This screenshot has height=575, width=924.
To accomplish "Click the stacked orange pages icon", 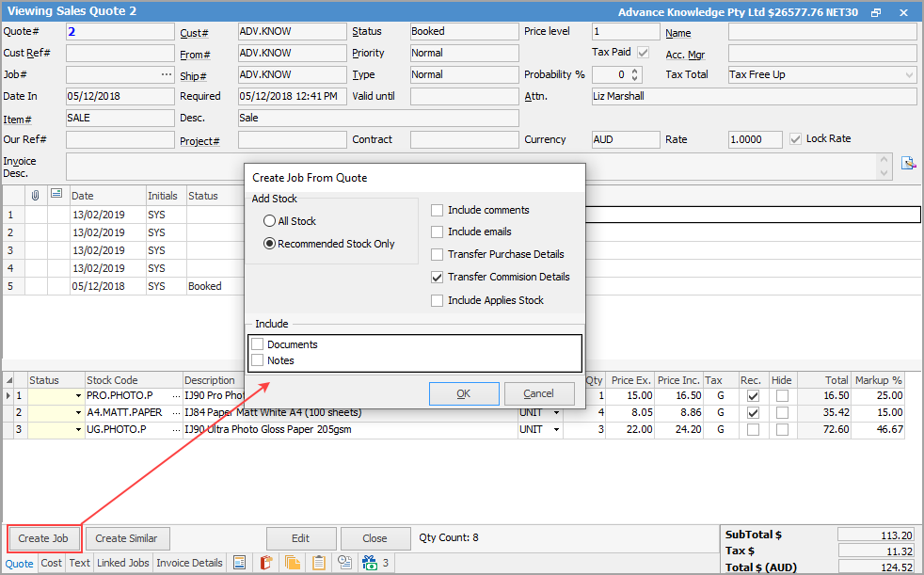I will [293, 563].
